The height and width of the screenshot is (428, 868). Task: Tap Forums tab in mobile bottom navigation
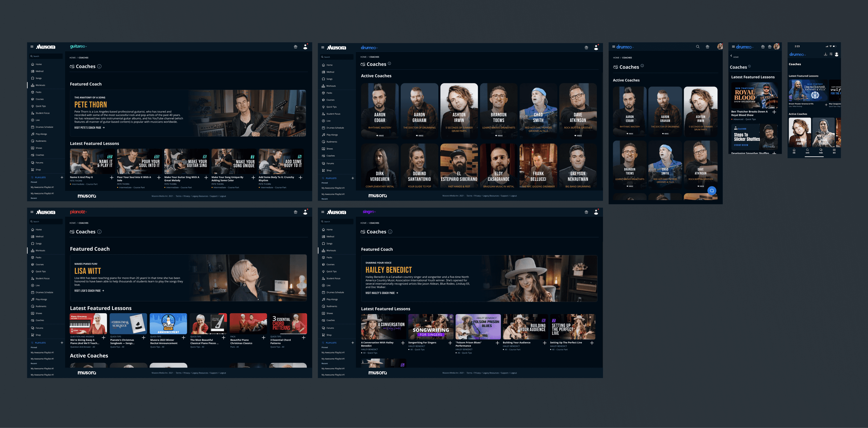pos(821,151)
